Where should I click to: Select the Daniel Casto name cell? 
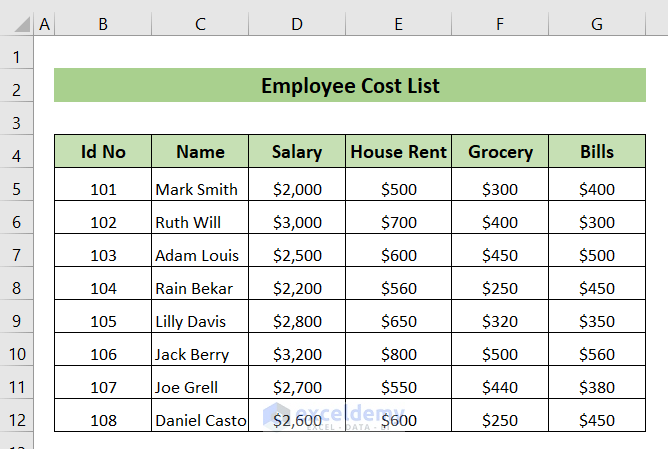point(200,420)
